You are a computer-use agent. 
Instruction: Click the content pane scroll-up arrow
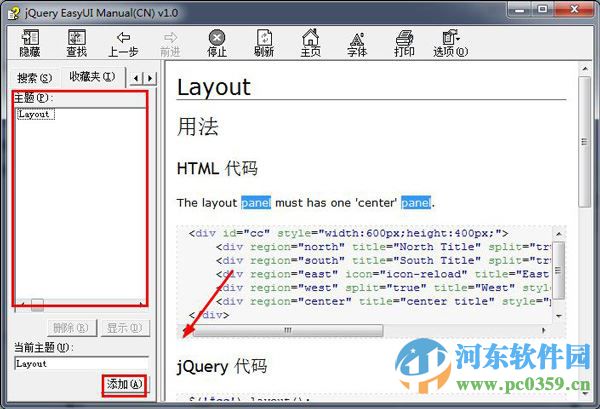point(584,69)
